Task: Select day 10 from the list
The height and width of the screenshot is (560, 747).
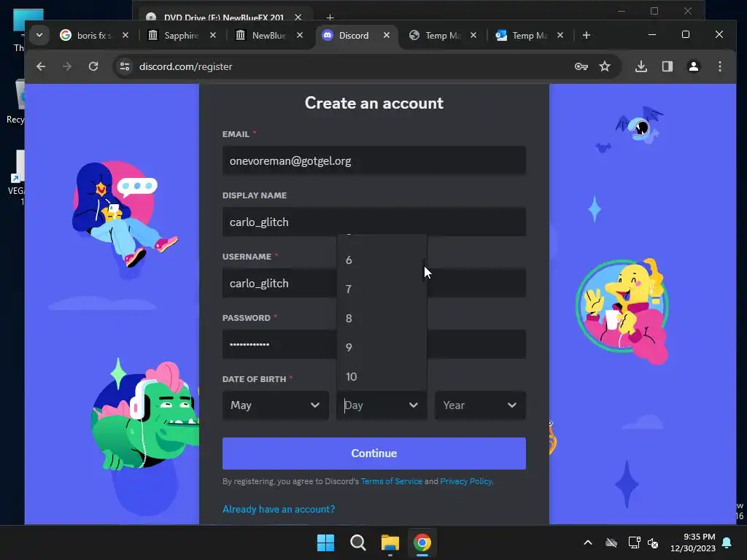Action: pos(382,377)
